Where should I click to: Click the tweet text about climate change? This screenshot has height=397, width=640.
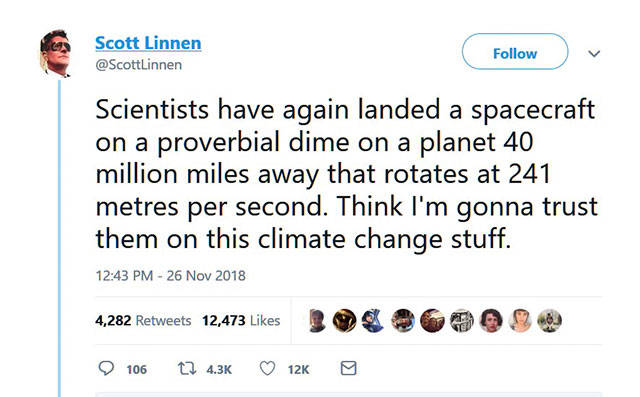tap(347, 174)
